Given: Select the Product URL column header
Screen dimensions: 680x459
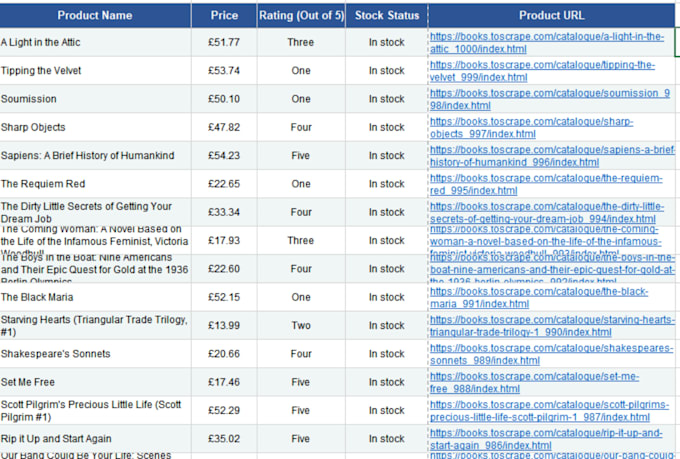Looking at the screenshot, I should (552, 16).
